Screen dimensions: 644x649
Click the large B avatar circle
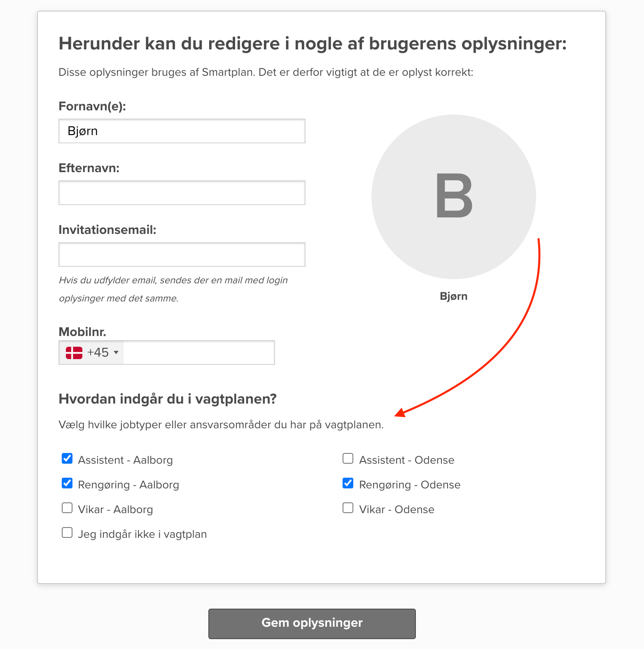[x=453, y=197]
